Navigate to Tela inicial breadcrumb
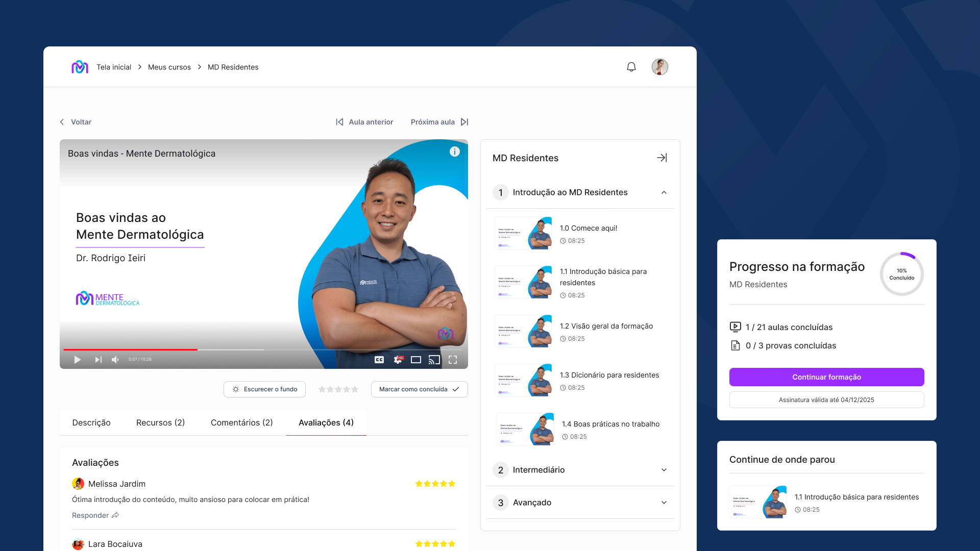Image resolution: width=980 pixels, height=551 pixels. pyautogui.click(x=114, y=67)
